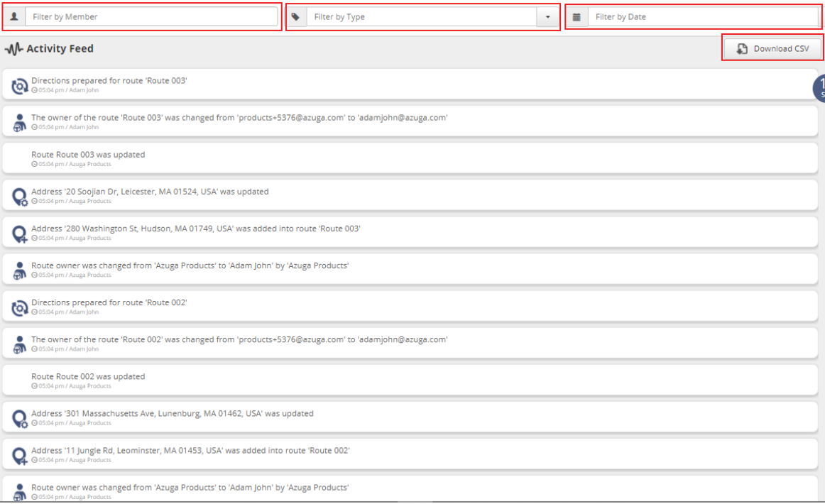Image resolution: width=825 pixels, height=504 pixels.
Task: Focus the Filter by Type field
Action: [x=422, y=17]
